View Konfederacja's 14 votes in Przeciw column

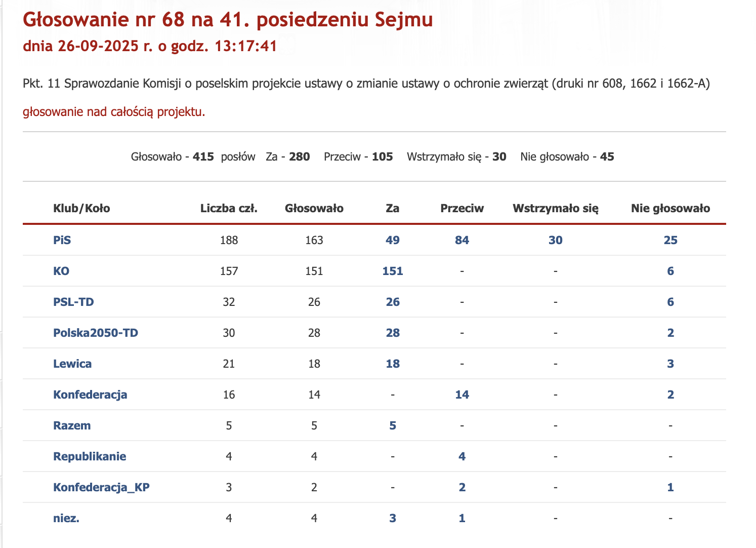point(462,395)
